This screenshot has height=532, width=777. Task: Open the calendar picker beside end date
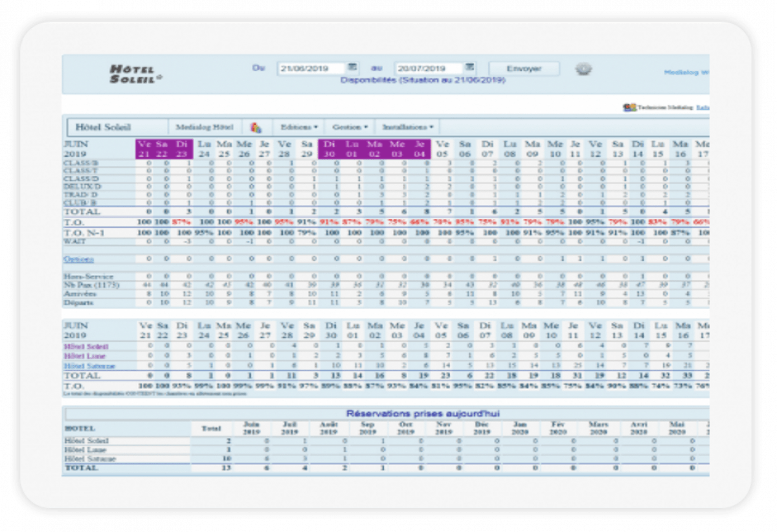(470, 67)
